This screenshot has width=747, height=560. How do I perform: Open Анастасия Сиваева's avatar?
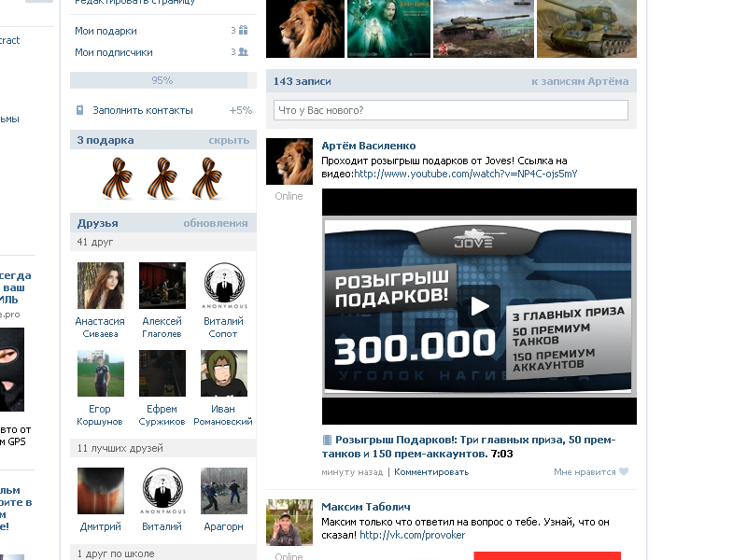click(x=101, y=286)
